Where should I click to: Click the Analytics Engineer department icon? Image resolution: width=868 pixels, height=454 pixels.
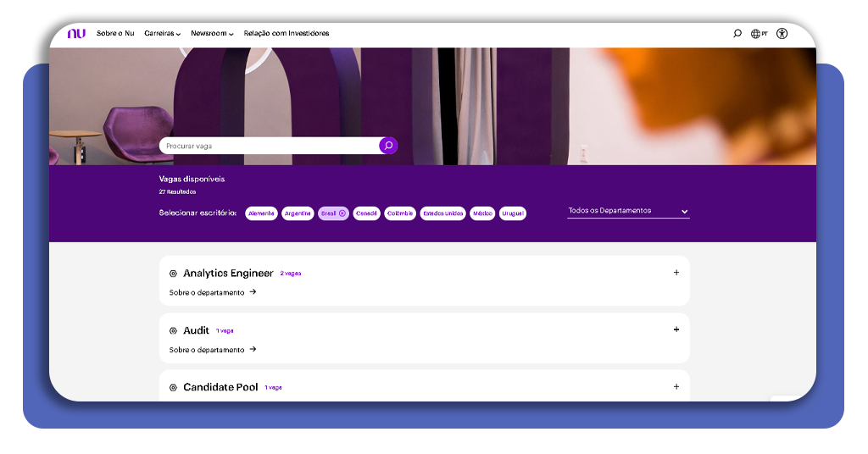[173, 274]
